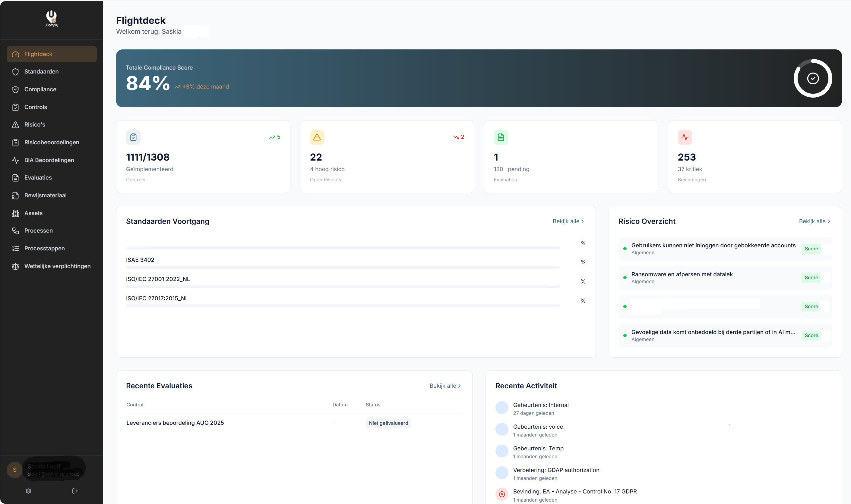
Task: Open Bekijk alle under Recente Evaluaties
Action: pyautogui.click(x=445, y=386)
